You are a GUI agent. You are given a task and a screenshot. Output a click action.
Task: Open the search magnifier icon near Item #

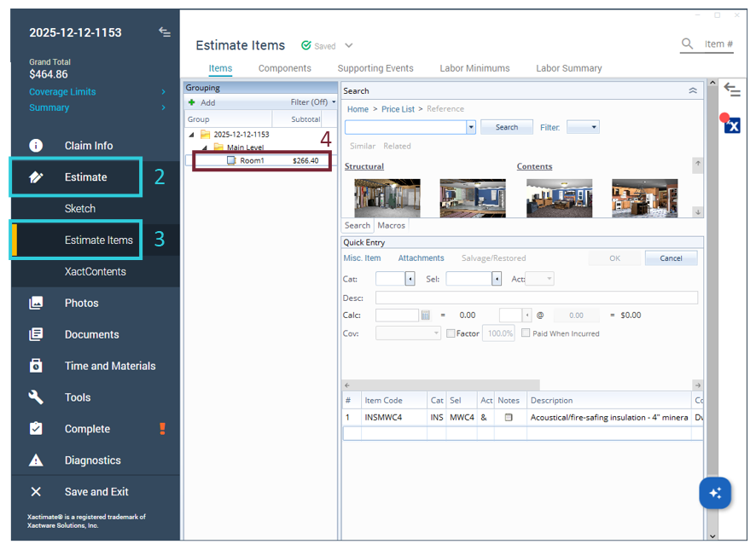coord(688,44)
